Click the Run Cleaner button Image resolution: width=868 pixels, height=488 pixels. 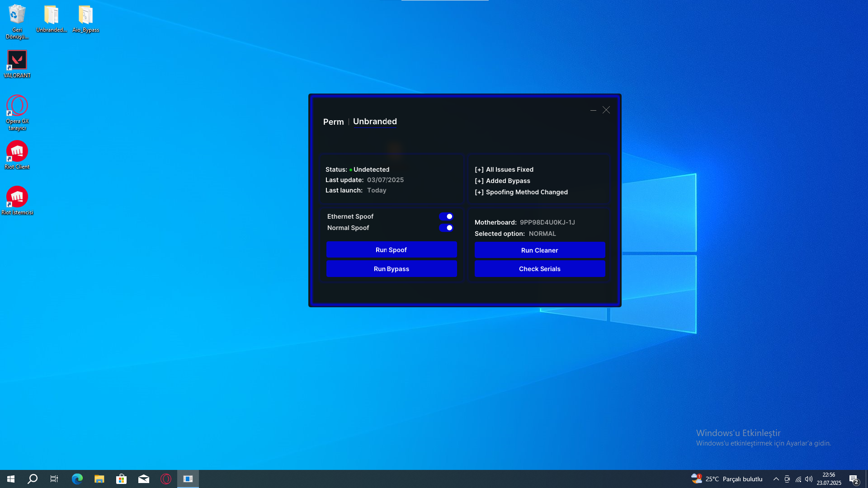(x=539, y=250)
